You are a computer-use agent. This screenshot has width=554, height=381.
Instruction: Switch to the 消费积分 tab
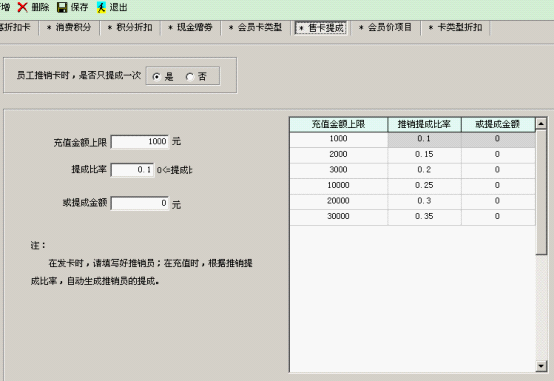point(69,28)
